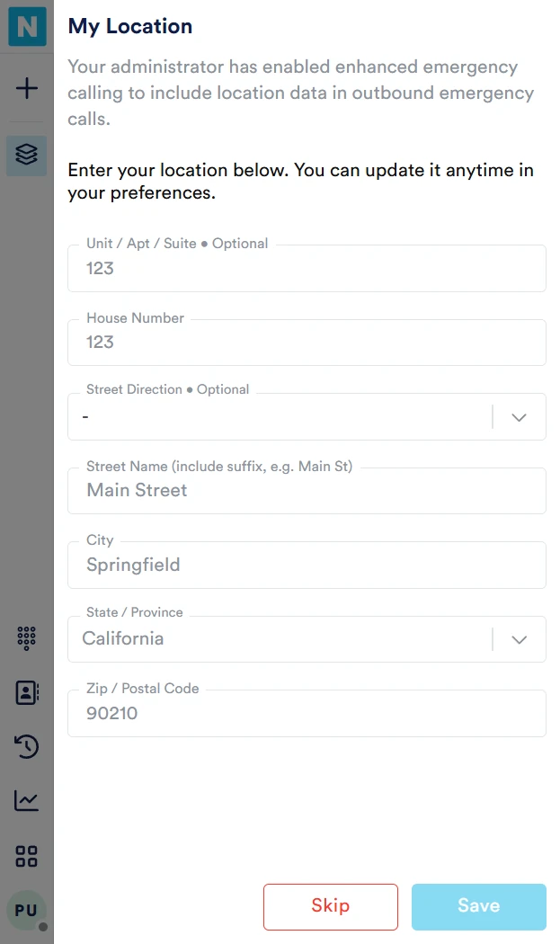Click the House Number input field

click(306, 343)
